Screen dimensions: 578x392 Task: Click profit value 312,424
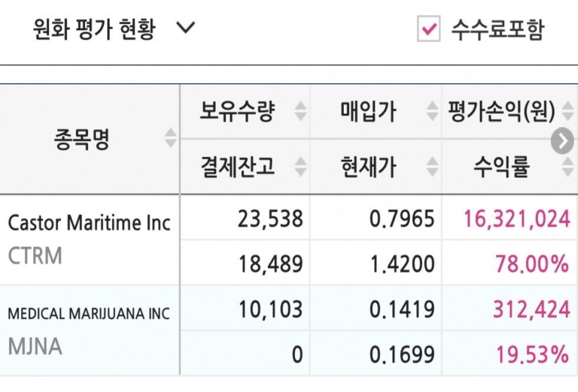coord(532,309)
